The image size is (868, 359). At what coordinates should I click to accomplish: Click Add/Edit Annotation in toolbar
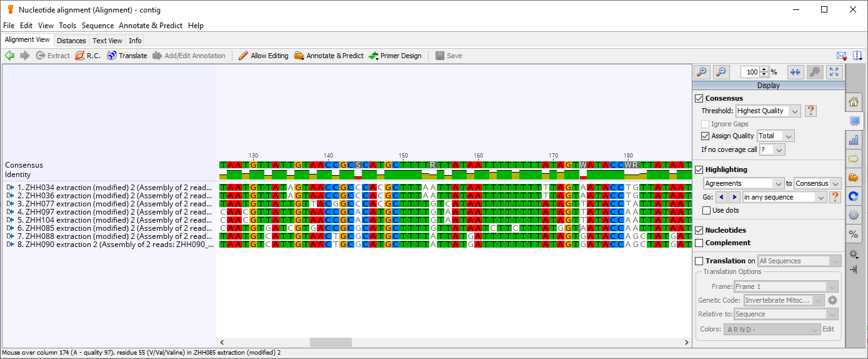pyautogui.click(x=189, y=56)
